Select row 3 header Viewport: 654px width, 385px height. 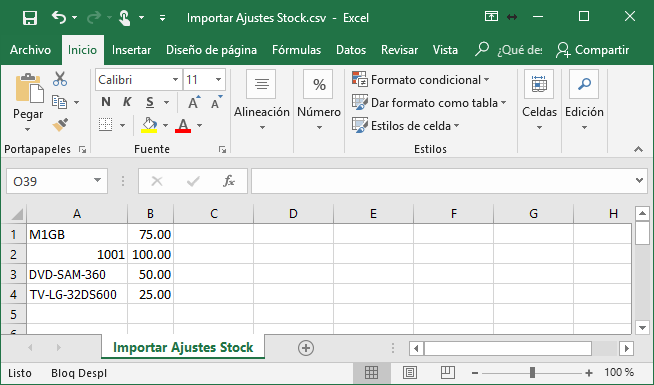(x=13, y=274)
